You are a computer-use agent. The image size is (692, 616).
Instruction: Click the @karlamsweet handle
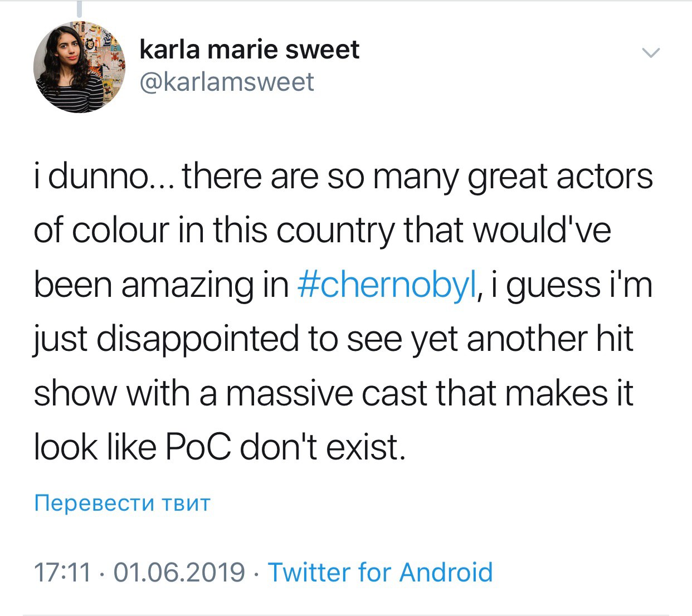tap(226, 82)
